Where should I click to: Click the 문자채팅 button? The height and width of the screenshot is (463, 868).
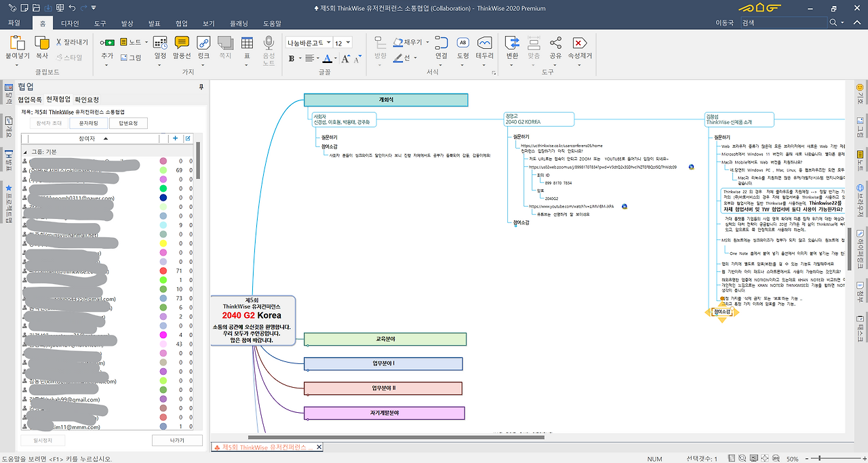(88, 123)
